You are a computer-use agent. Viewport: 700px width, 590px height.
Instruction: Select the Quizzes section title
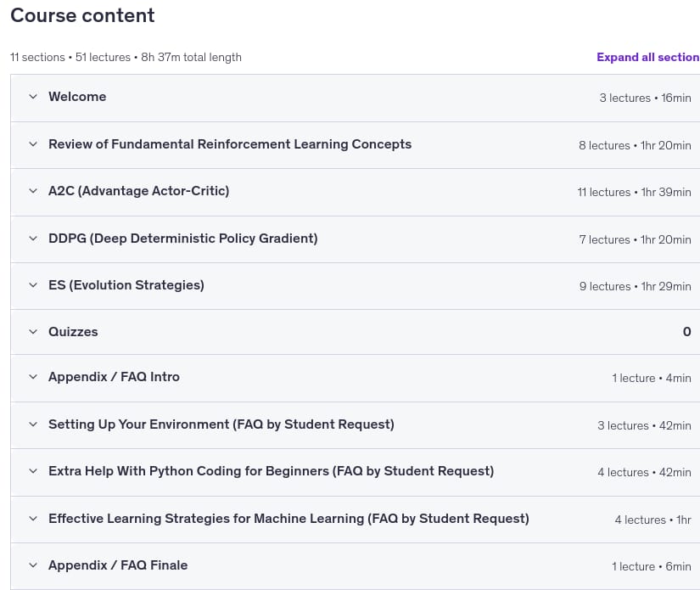click(73, 331)
